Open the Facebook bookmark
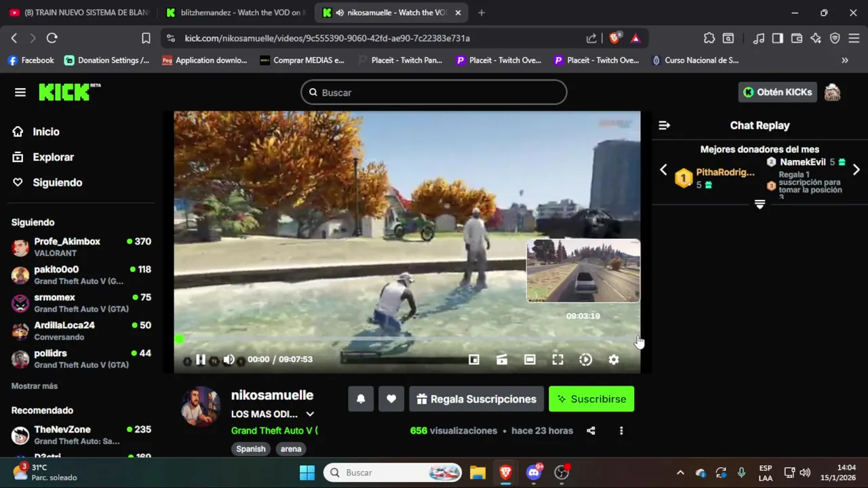This screenshot has width=868, height=488. (31, 60)
